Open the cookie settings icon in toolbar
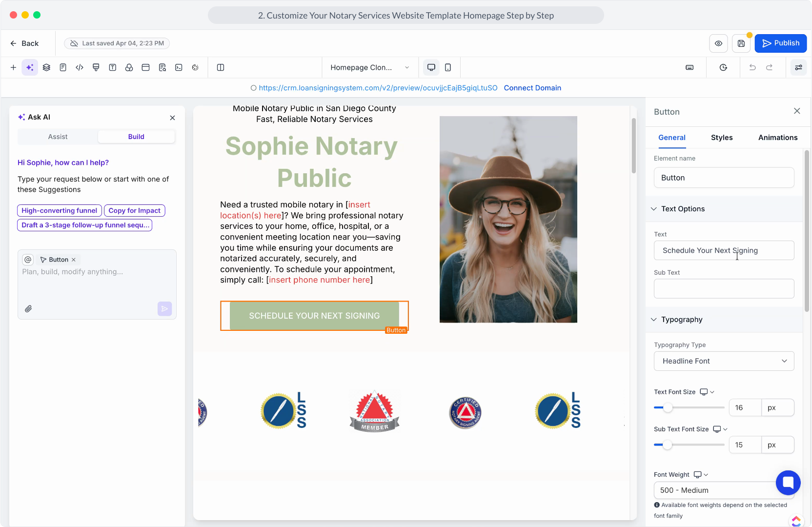 pos(195,67)
